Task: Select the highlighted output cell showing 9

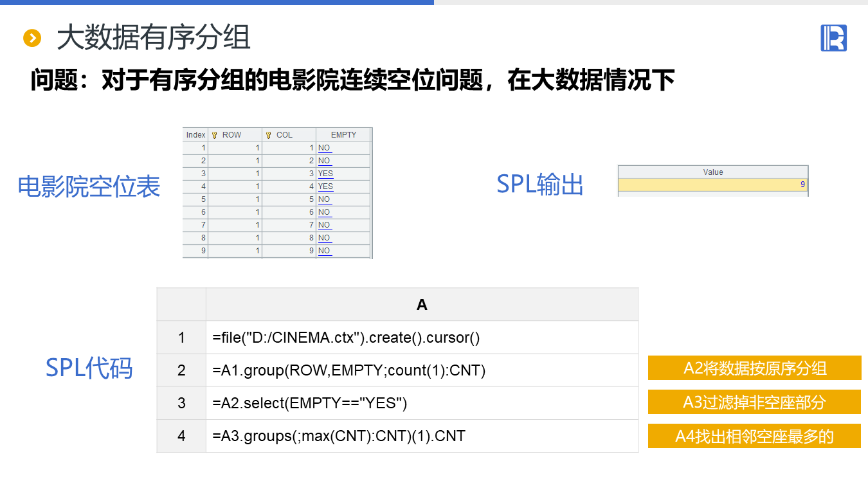Action: pos(712,185)
